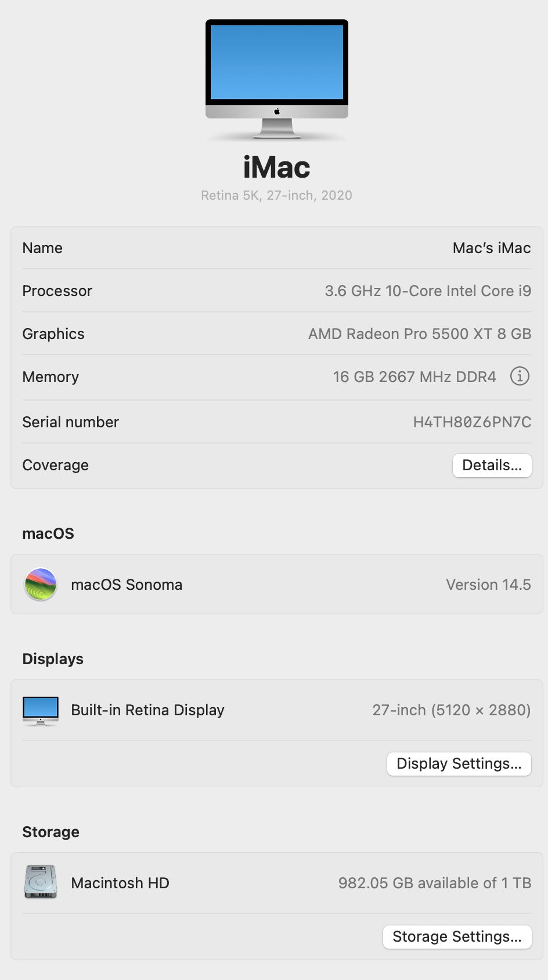Image resolution: width=548 pixels, height=980 pixels.
Task: Click the macOS Sonoma icon
Action: tap(41, 584)
